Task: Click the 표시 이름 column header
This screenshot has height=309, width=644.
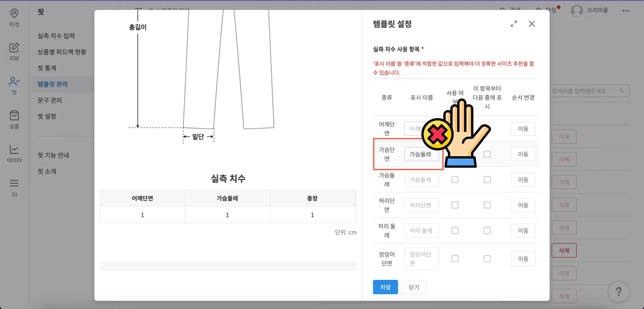Action: [422, 97]
